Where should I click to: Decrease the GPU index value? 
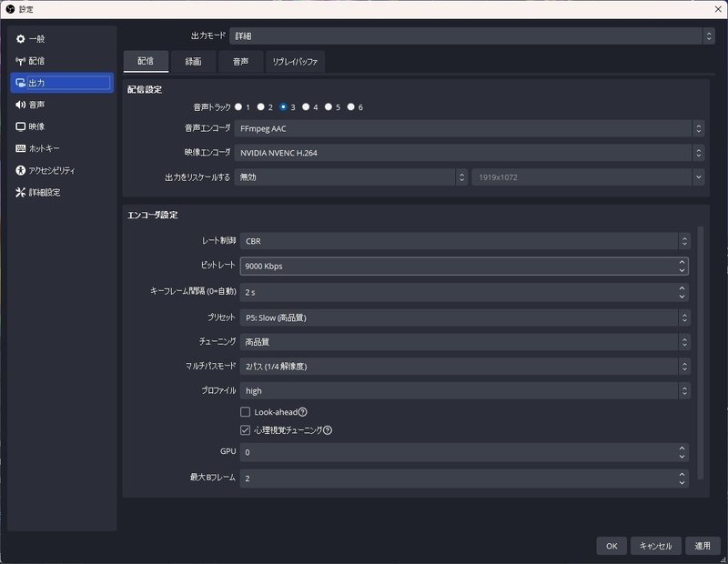(682, 457)
